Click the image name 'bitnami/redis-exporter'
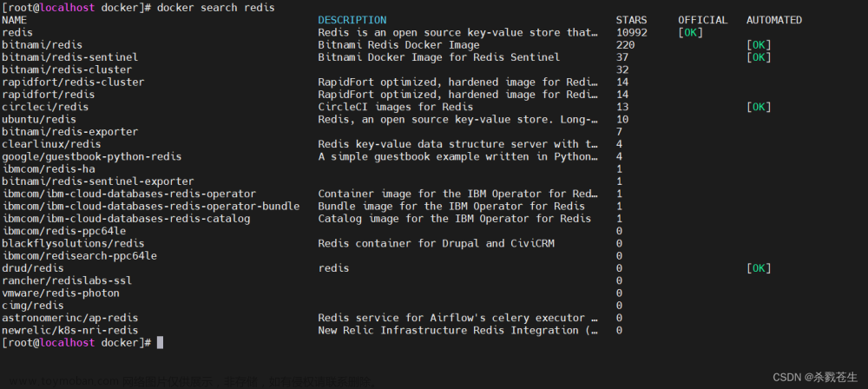Viewport: 868px width, 389px height. point(70,132)
